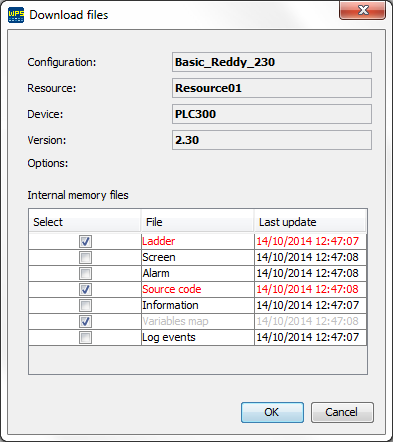Uncheck the Ladder file checkbox

tap(85, 241)
